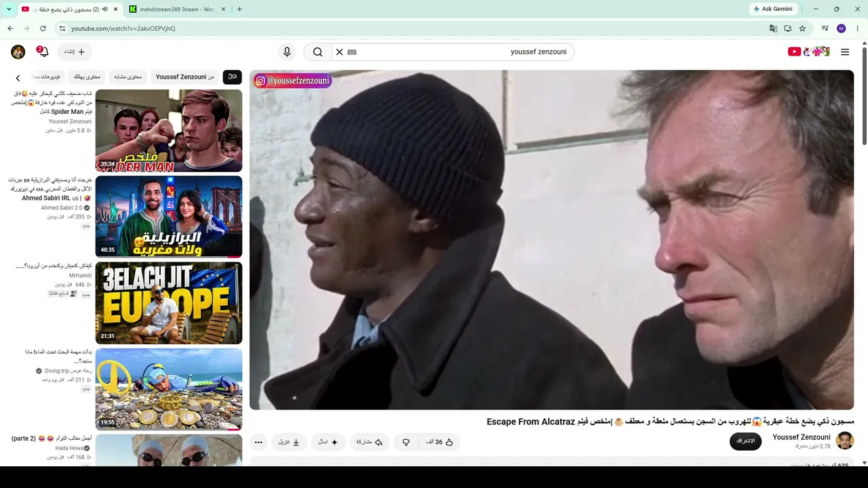Open the Hada Howa (parte 2) video thumbnail
The width and height of the screenshot is (868, 488).
pyautogui.click(x=169, y=450)
